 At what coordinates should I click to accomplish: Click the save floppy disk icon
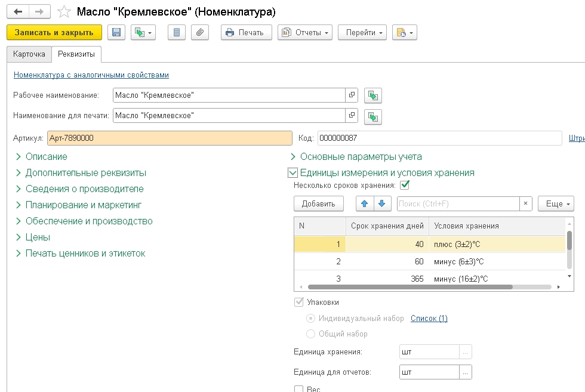[x=116, y=32]
